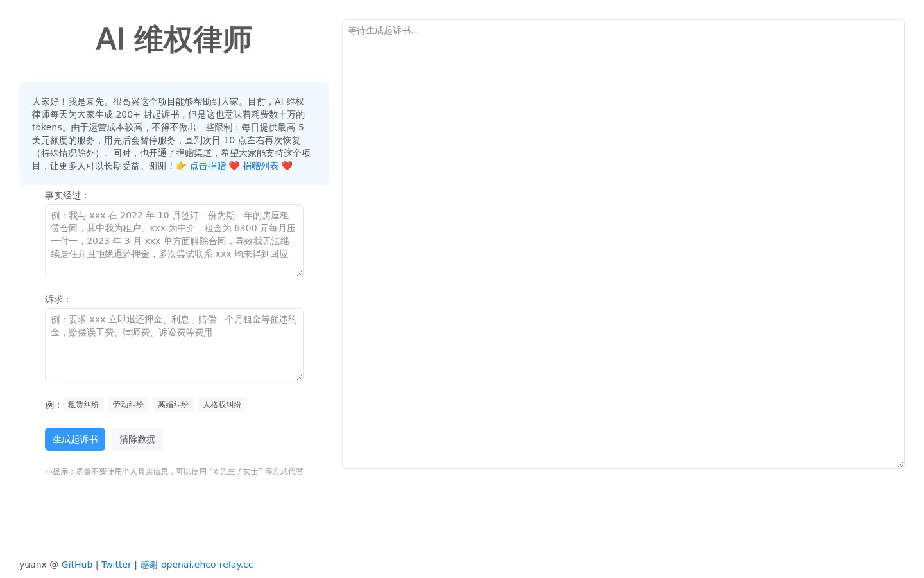Click the 清除数据 button
This screenshot has height=578, width=924.
coord(137,439)
